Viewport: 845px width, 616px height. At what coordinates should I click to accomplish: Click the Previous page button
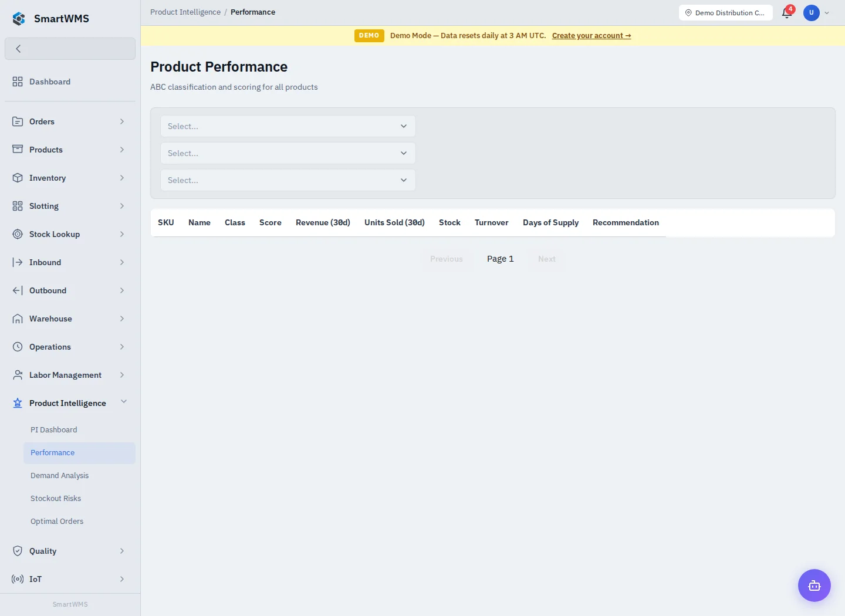tap(447, 259)
